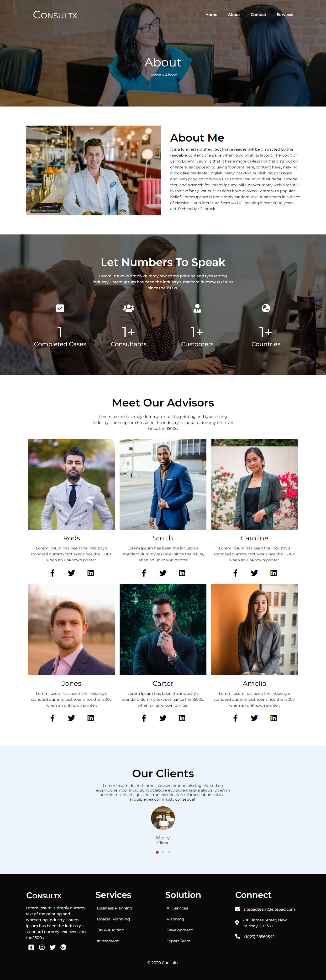Open the Services menu item
The height and width of the screenshot is (980, 326).
(285, 15)
